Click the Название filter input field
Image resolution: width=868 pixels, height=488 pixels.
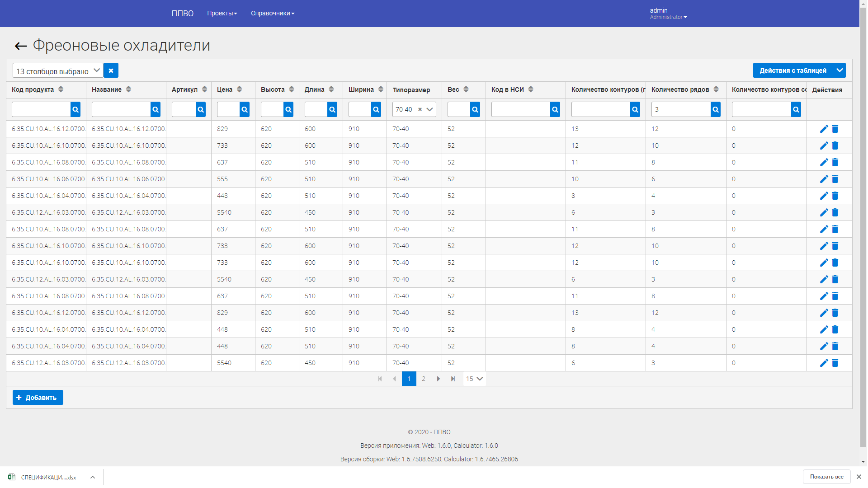pos(121,109)
